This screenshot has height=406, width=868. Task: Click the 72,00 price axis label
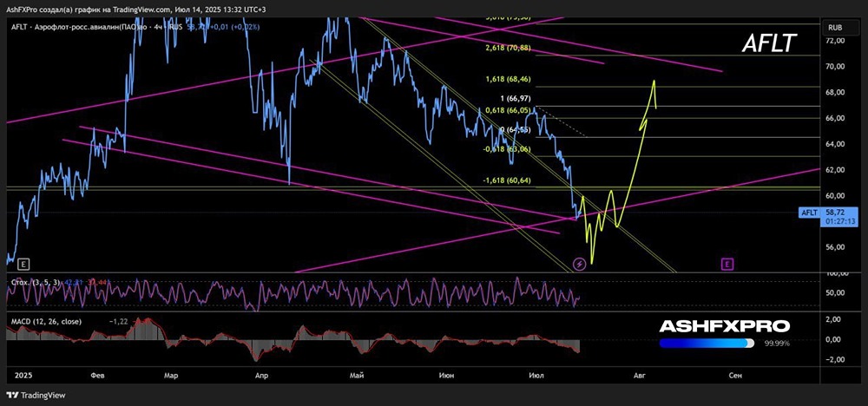click(835, 41)
